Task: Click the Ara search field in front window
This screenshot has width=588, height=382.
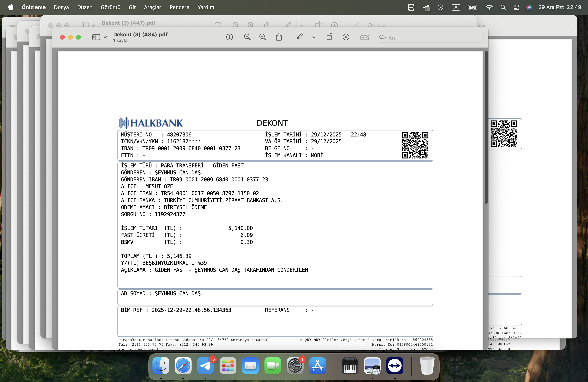Action: coord(430,38)
